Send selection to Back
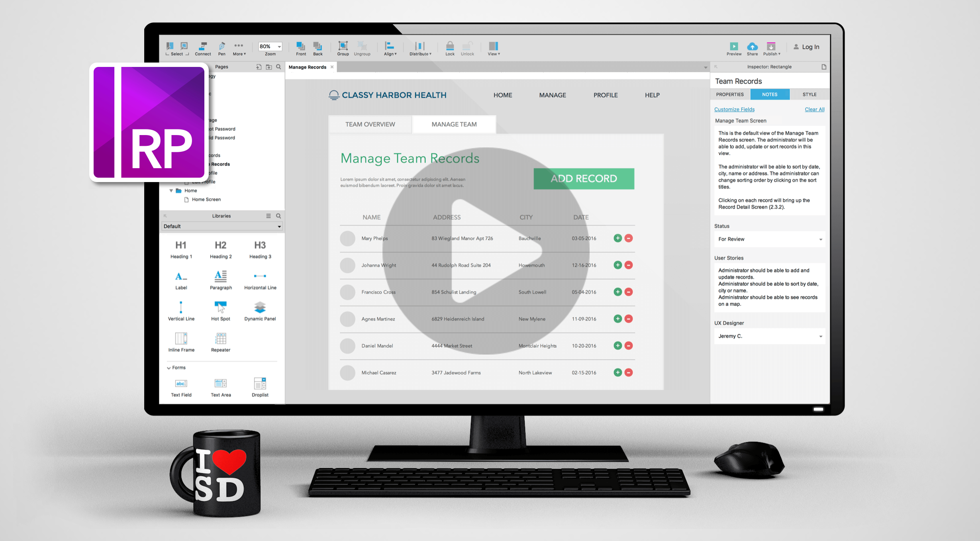Screen dimensions: 980x541 pyautogui.click(x=318, y=49)
